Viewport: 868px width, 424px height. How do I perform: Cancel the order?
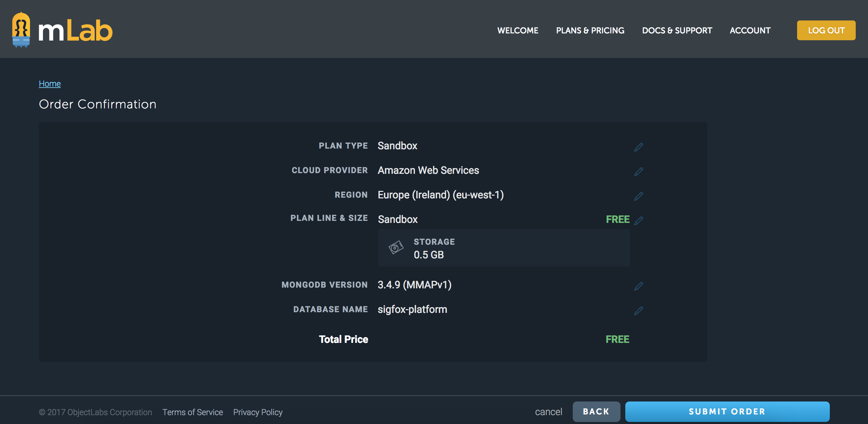coord(548,412)
